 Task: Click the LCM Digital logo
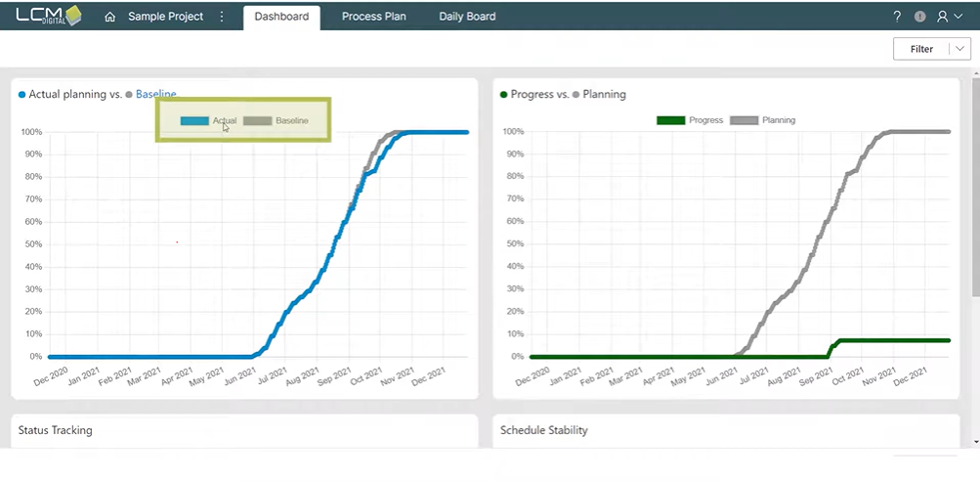(49, 16)
